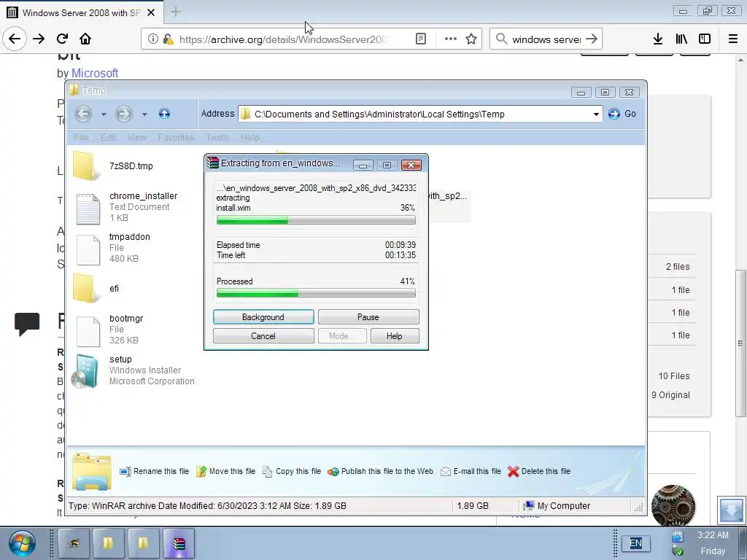This screenshot has height=560, width=747.
Task: Expand the Address bar dropdown
Action: pos(596,114)
